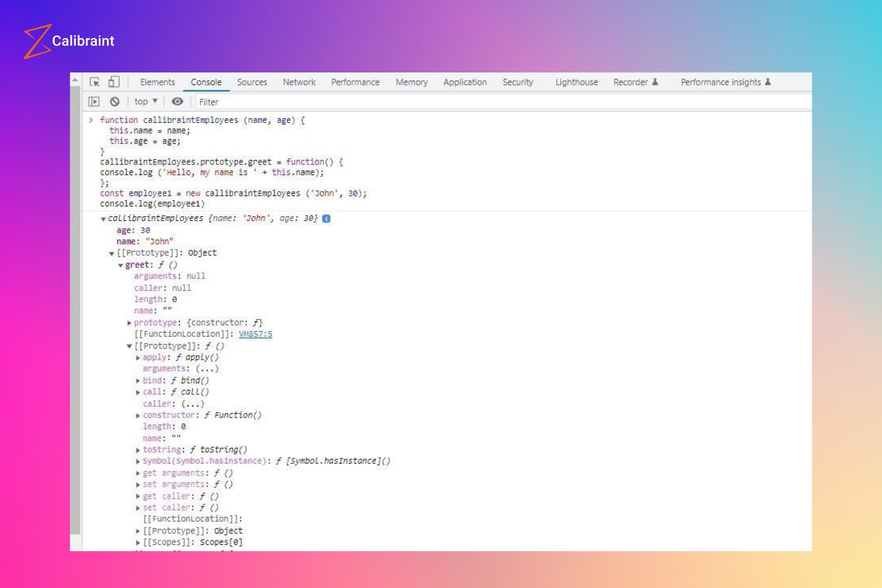Switch to the Elements tab
This screenshot has width=882, height=588.
pyautogui.click(x=157, y=82)
